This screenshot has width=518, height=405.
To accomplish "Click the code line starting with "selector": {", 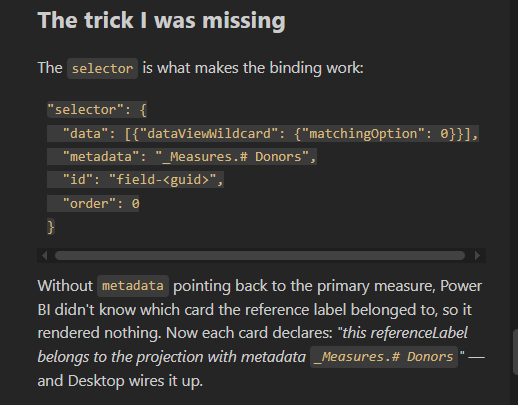I will tap(97, 110).
